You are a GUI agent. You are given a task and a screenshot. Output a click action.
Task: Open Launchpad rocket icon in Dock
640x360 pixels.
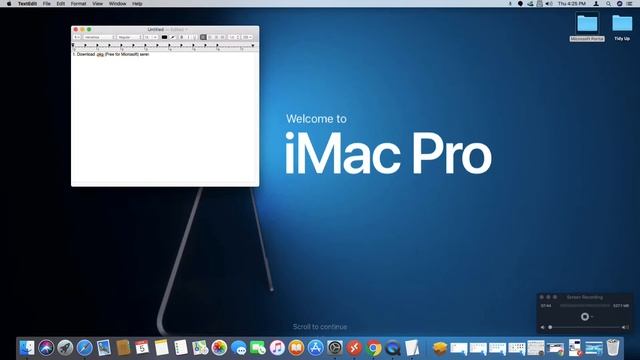click(65, 348)
